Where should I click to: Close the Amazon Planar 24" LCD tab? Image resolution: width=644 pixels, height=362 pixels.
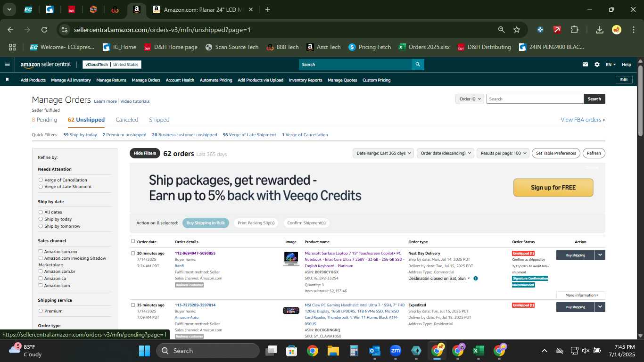251,9
